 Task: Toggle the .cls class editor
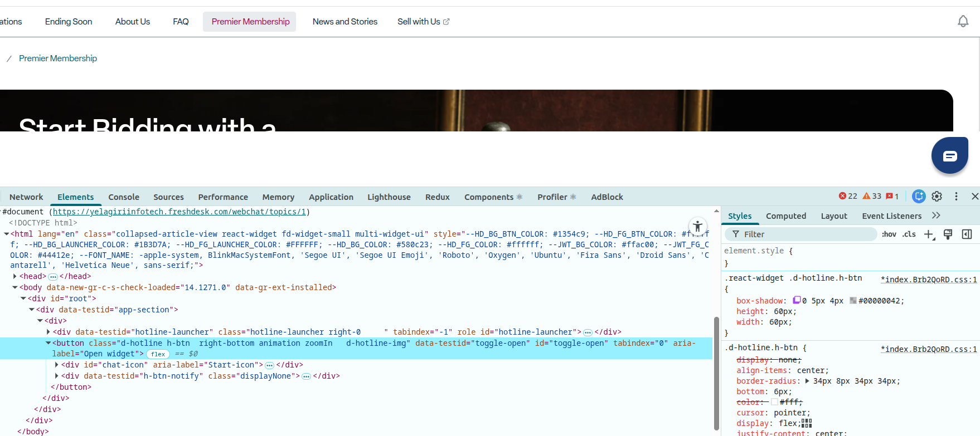(x=909, y=234)
